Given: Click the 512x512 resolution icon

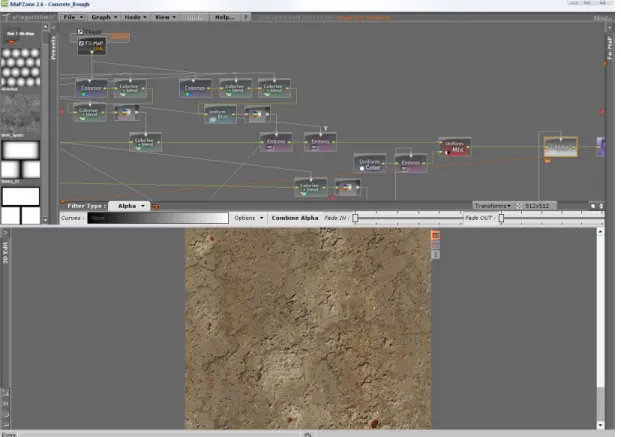Looking at the screenshot, I should (520, 206).
